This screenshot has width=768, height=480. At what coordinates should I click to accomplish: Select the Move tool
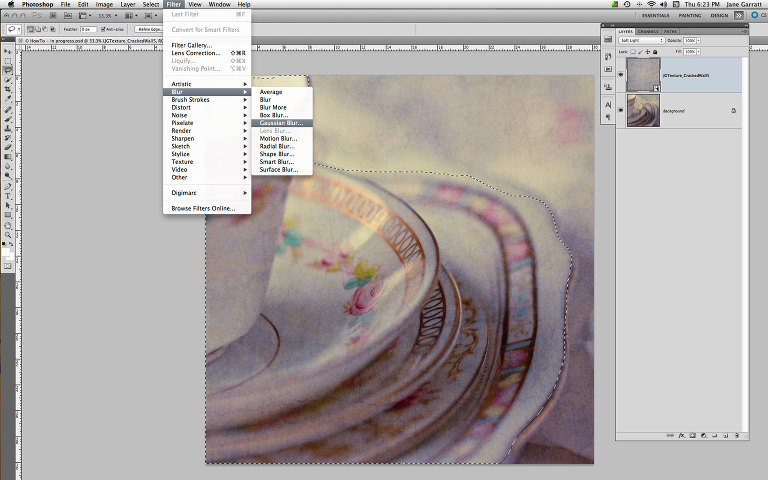[x=8, y=51]
